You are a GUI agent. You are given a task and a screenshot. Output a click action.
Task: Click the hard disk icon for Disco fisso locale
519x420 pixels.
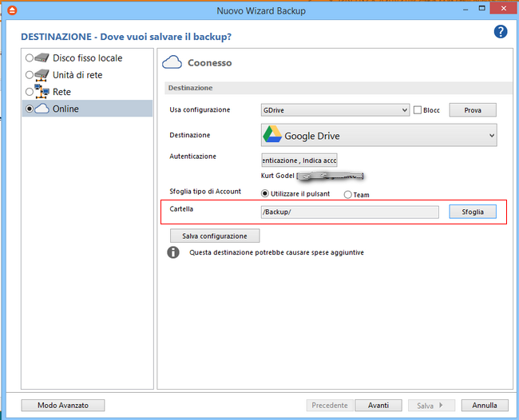(x=42, y=58)
